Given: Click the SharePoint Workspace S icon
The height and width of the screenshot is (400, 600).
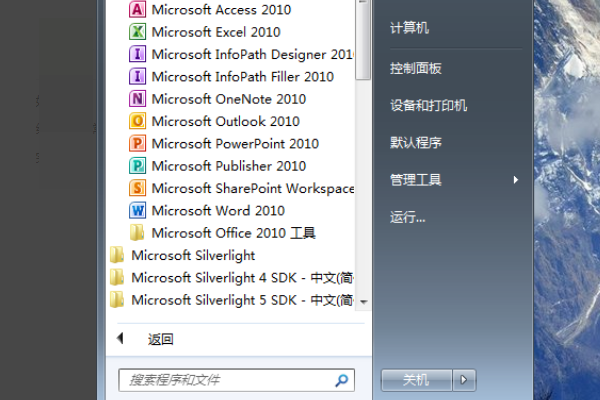Looking at the screenshot, I should tap(137, 188).
